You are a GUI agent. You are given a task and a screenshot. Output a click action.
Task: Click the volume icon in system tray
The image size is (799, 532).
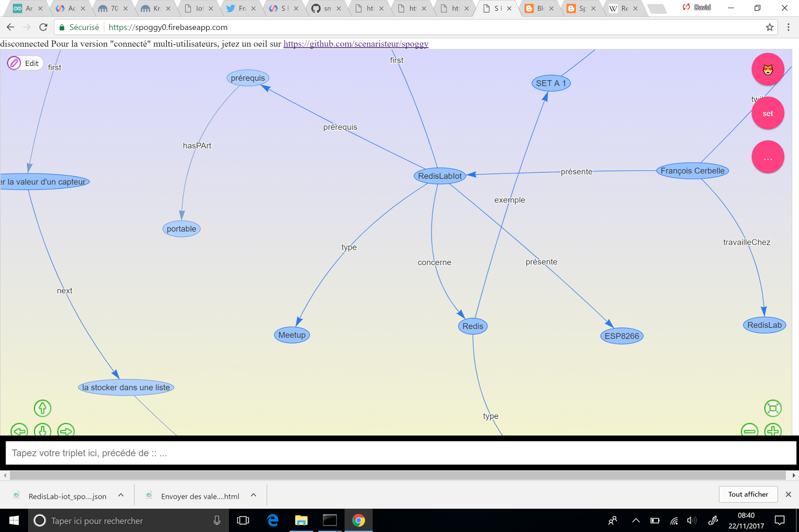point(692,521)
